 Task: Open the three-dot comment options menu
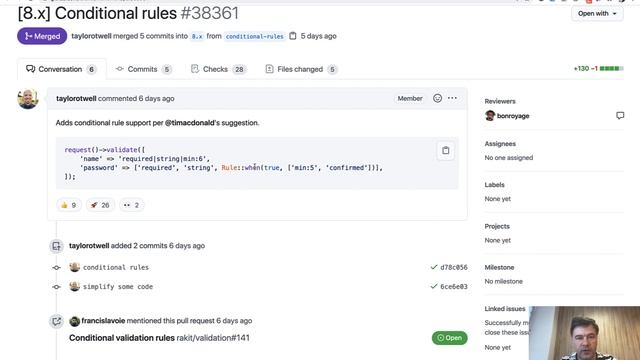pos(452,98)
